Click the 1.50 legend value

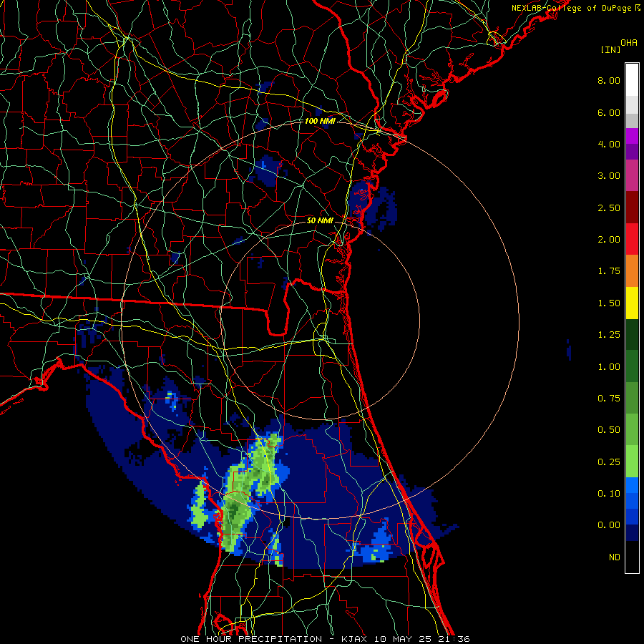point(609,303)
